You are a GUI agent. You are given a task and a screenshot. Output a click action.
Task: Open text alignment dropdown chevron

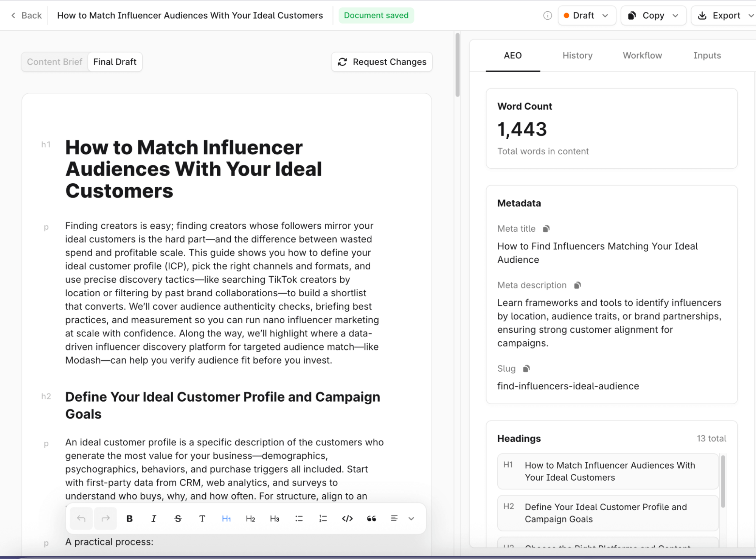click(x=411, y=519)
